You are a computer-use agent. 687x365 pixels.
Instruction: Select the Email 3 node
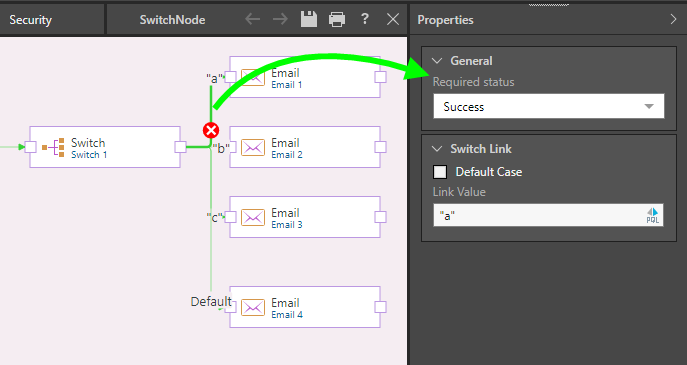tap(305, 217)
